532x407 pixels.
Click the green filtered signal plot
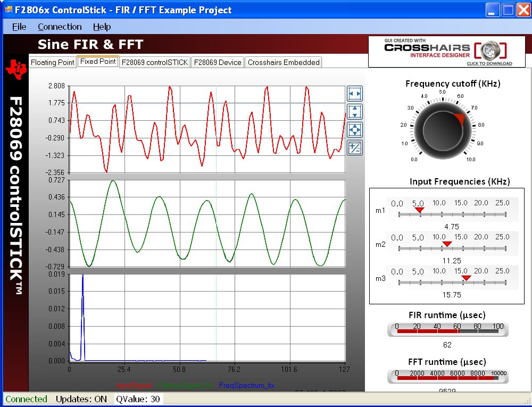coord(207,223)
